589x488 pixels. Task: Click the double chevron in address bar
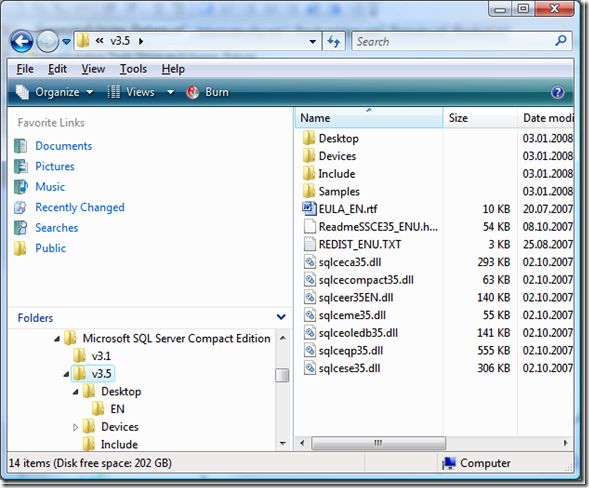click(99, 40)
